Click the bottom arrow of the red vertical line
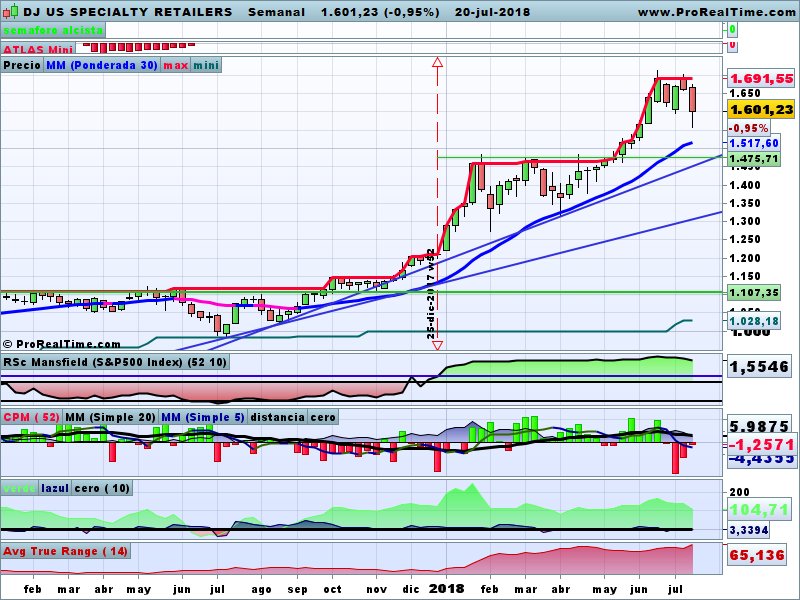The width and height of the screenshot is (800, 600). tap(437, 345)
